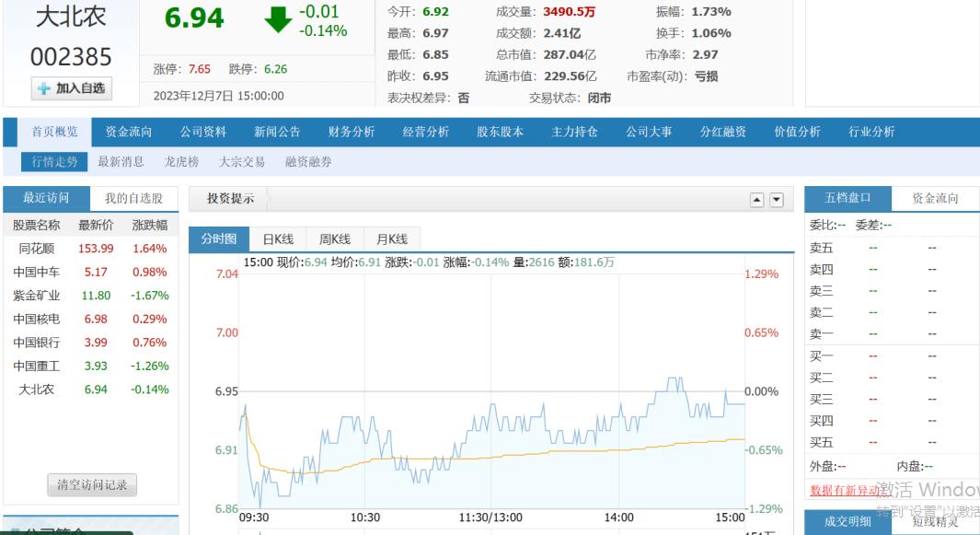
Task: Click the green price-down arrow icon
Action: click(x=277, y=20)
